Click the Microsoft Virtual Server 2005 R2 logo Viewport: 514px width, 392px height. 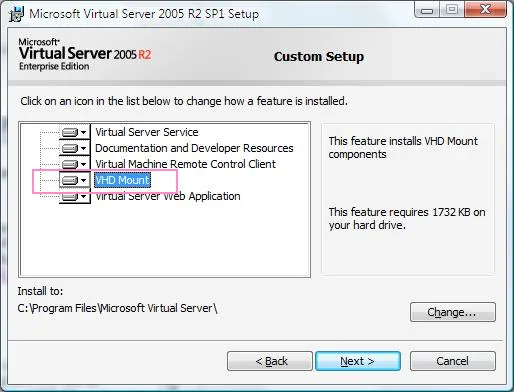tap(85, 54)
